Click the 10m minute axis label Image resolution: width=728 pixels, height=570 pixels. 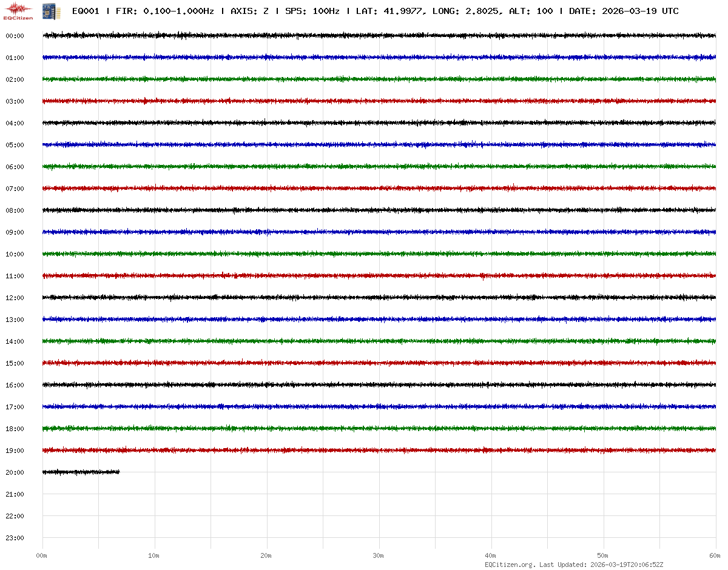(154, 556)
